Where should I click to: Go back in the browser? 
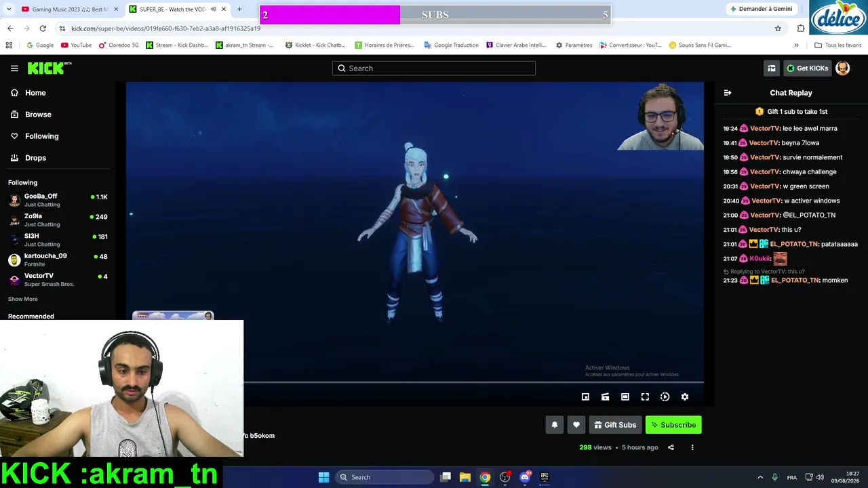point(10,28)
